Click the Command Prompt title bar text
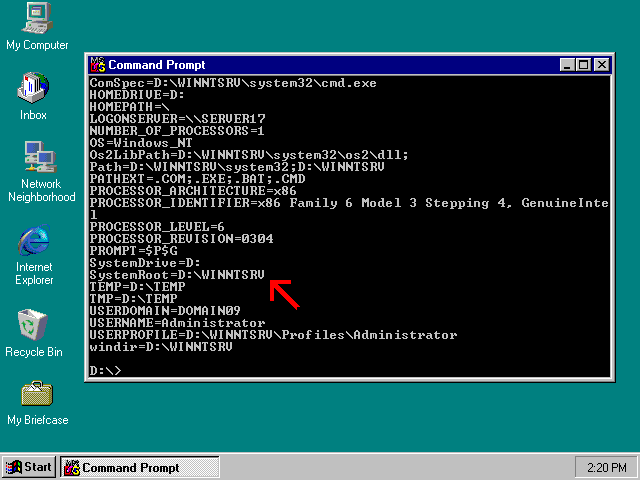 click(x=157, y=65)
